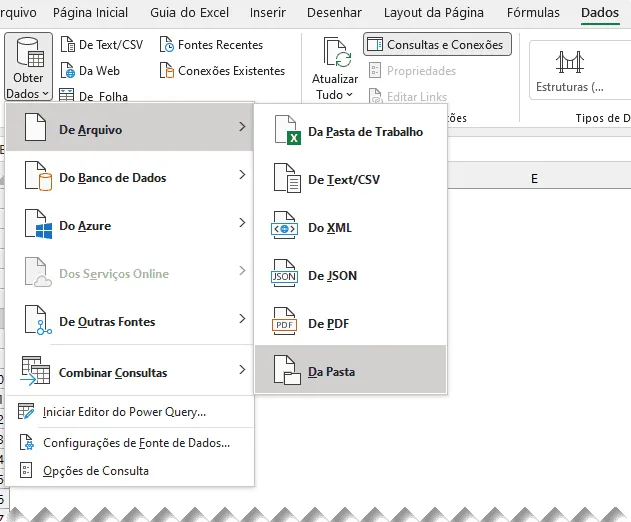Expand the De Arquivo submenu arrow
The width and height of the screenshot is (631, 522).
(x=242, y=127)
